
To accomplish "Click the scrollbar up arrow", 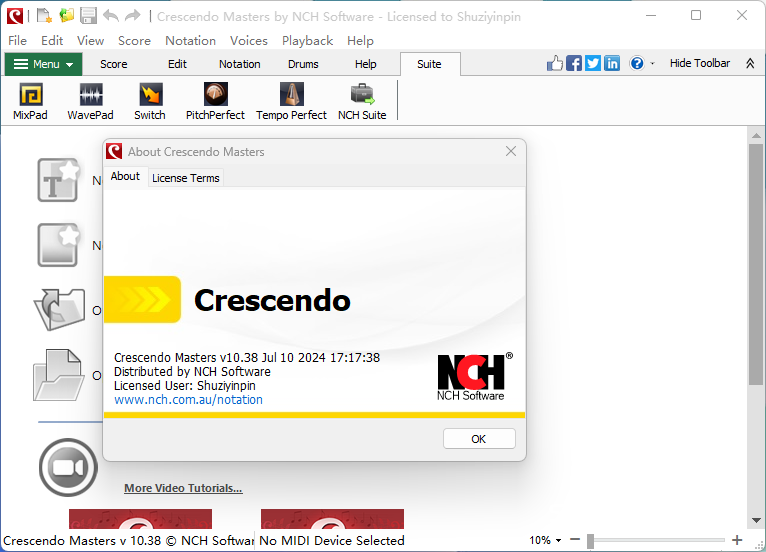I will click(756, 135).
